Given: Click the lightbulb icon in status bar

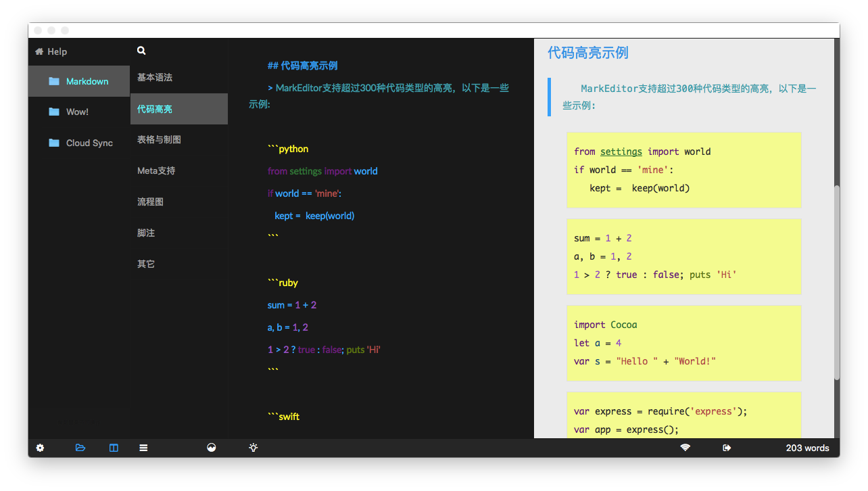Looking at the screenshot, I should (254, 448).
